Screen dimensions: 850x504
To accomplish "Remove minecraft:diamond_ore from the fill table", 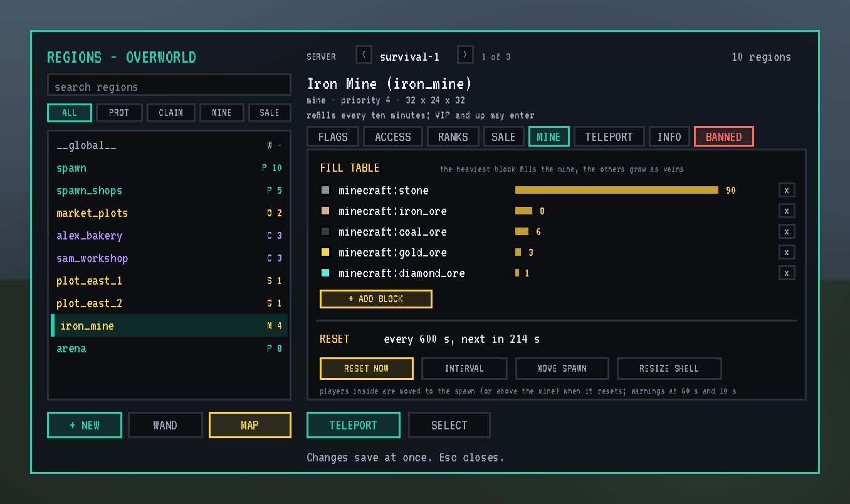I will 787,273.
